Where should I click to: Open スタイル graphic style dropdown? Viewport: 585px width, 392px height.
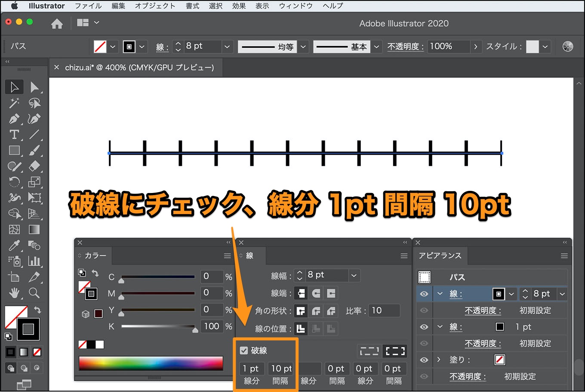click(545, 46)
